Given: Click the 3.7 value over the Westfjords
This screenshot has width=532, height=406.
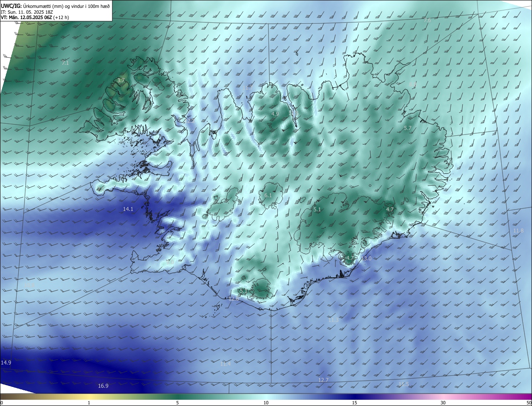Looking at the screenshot, I should pos(121,80).
